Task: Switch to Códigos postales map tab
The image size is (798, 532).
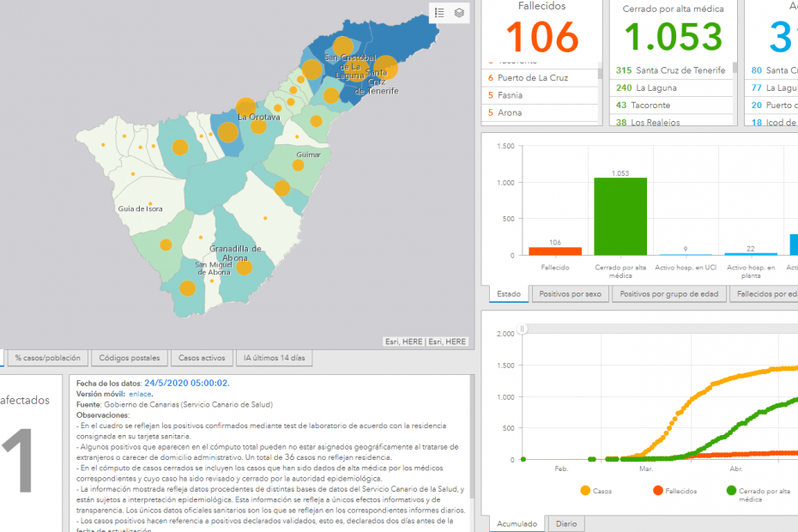Action: point(130,358)
